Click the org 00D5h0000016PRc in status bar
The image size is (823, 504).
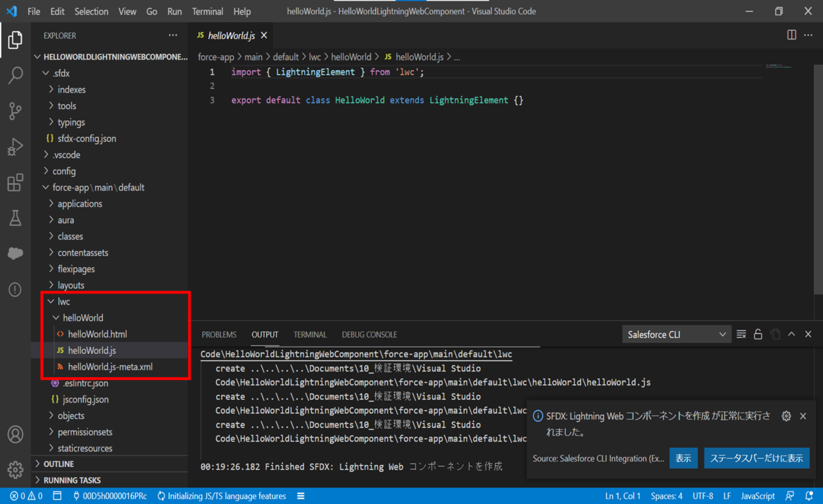109,496
